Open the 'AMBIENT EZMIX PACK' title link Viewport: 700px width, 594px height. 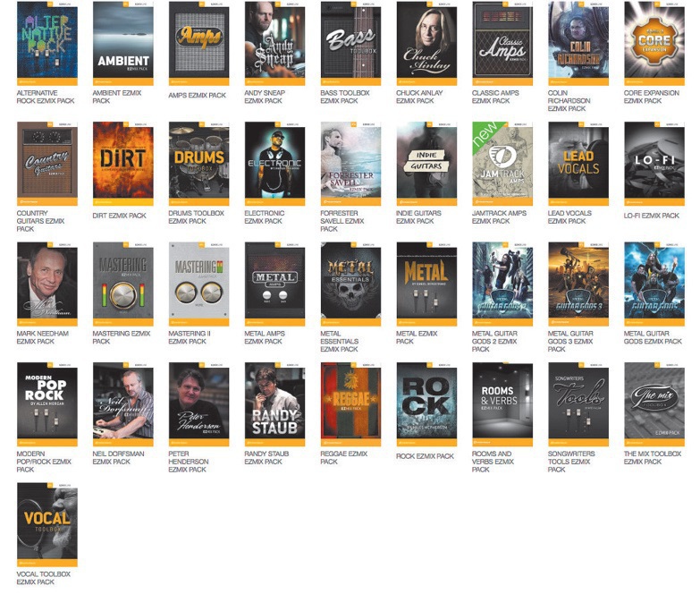(117, 97)
